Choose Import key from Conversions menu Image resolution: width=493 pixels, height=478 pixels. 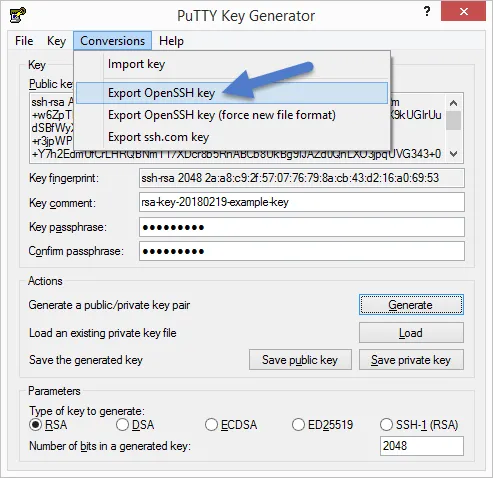(232, 64)
